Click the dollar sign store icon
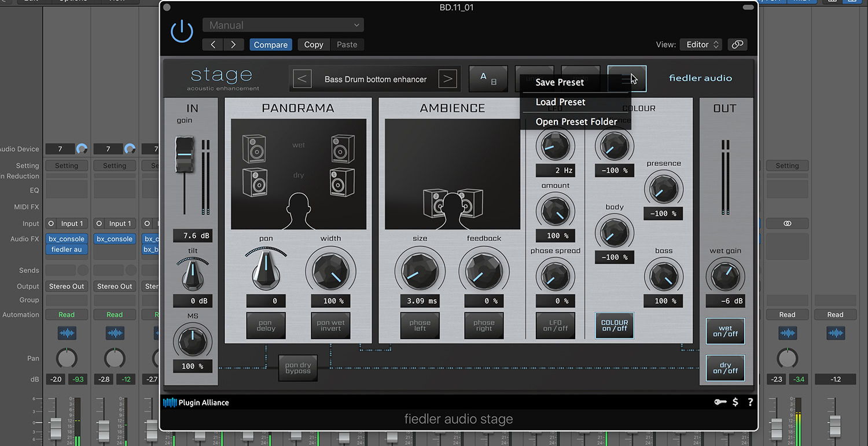This screenshot has height=446, width=868. [735, 402]
